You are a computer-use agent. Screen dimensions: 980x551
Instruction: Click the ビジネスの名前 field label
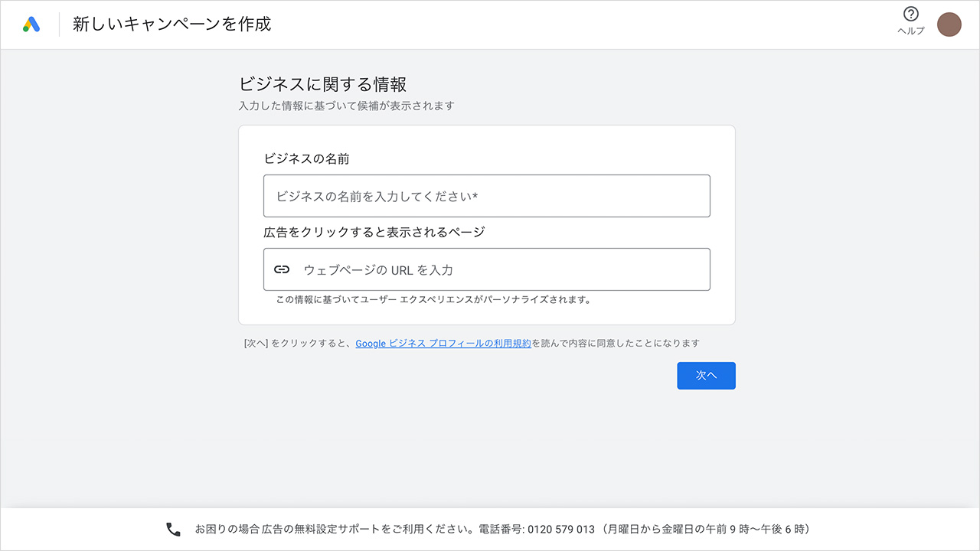pos(307,159)
